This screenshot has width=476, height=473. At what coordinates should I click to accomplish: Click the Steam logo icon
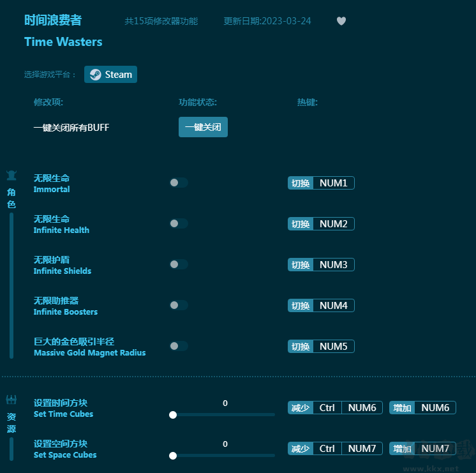click(x=95, y=75)
